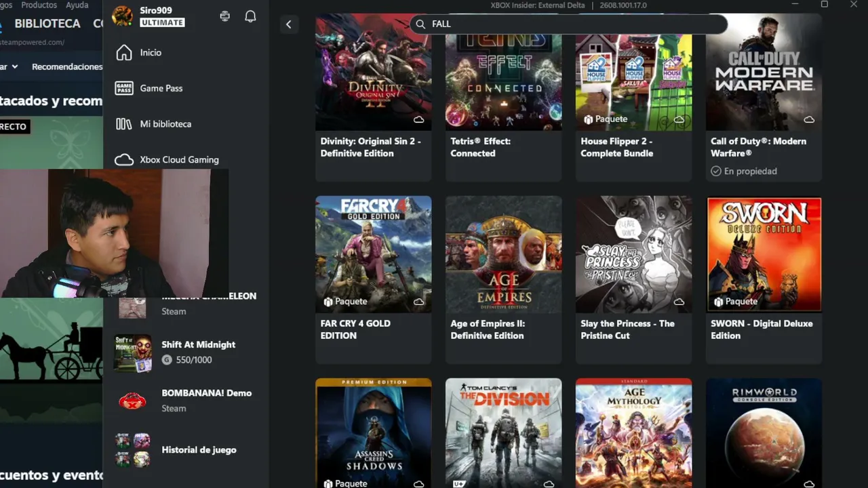This screenshot has width=868, height=488.
Task: Click the remote play devices icon
Action: tap(225, 16)
